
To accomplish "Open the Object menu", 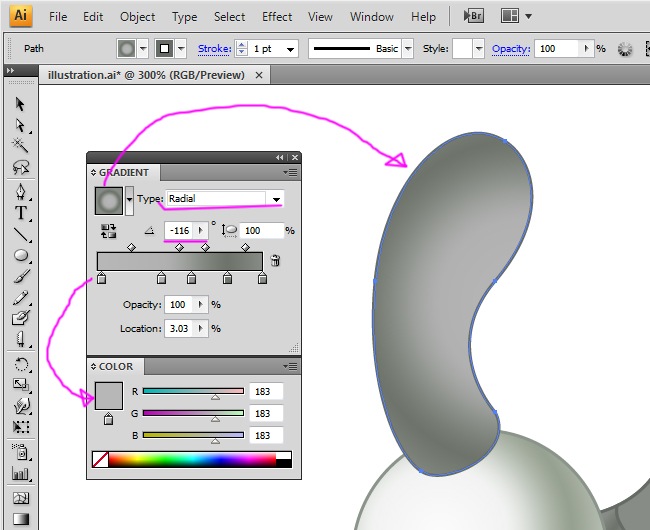I will (x=137, y=17).
